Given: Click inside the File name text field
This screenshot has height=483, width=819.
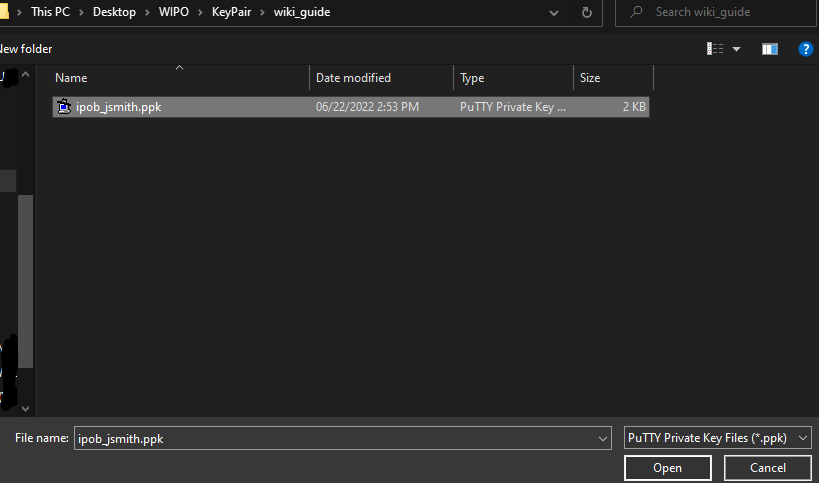Looking at the screenshot, I should pyautogui.click(x=330, y=438).
